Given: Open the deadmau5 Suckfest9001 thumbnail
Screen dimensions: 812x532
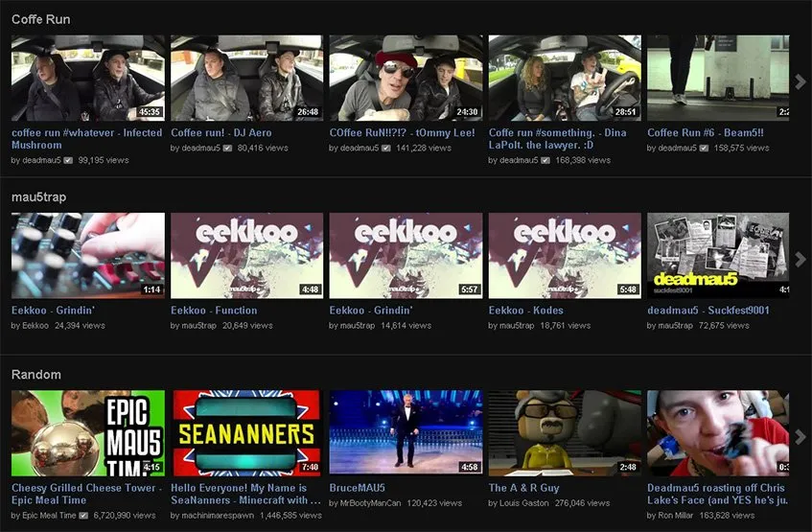Looking at the screenshot, I should point(718,255).
